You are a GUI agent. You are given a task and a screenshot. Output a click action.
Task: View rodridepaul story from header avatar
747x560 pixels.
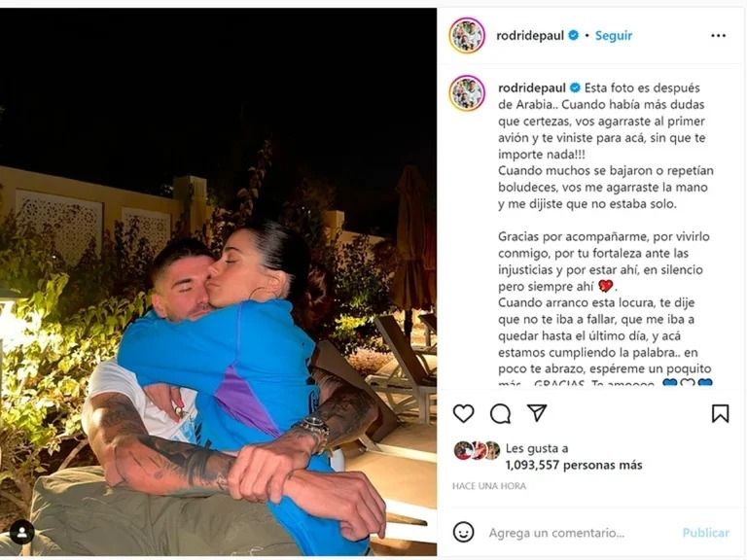click(x=467, y=36)
